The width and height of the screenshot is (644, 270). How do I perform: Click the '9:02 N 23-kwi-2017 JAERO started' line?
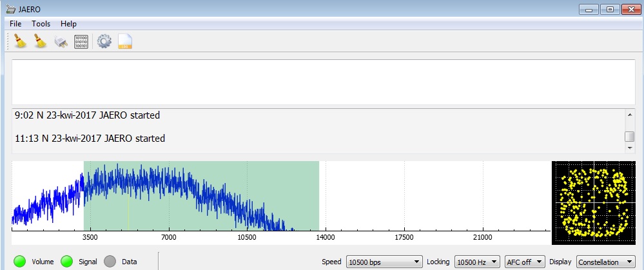88,115
